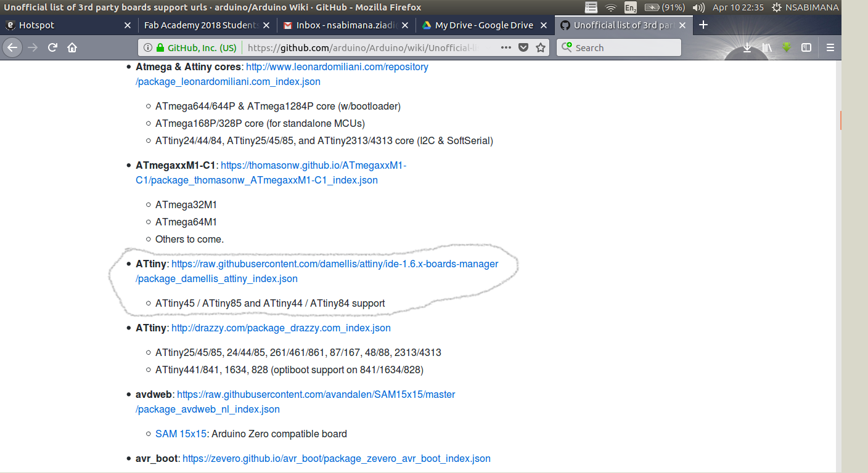Click the green padlock security icon
The height and width of the screenshot is (473, 868).
pyautogui.click(x=160, y=47)
